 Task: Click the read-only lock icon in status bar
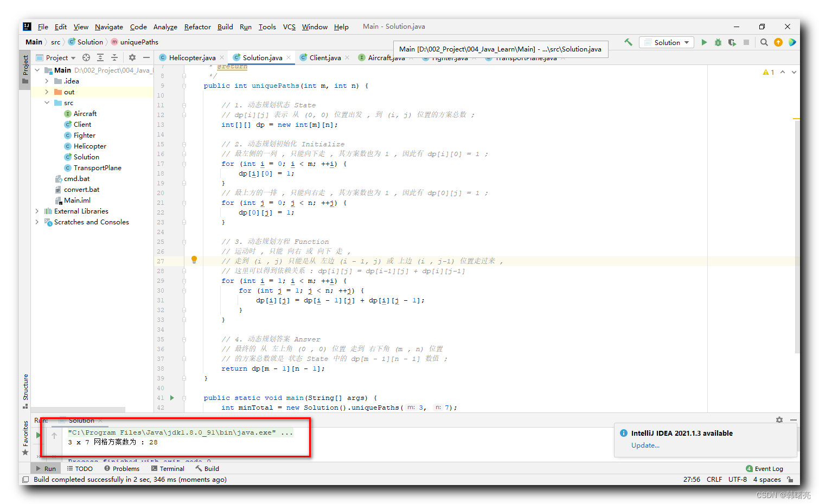tap(790, 480)
